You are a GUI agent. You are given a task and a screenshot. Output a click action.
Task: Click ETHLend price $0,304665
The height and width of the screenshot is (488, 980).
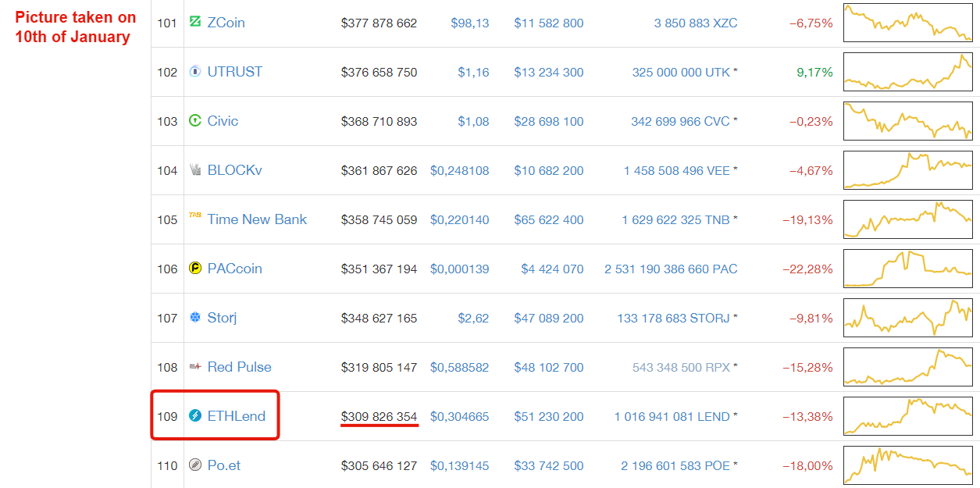460,417
